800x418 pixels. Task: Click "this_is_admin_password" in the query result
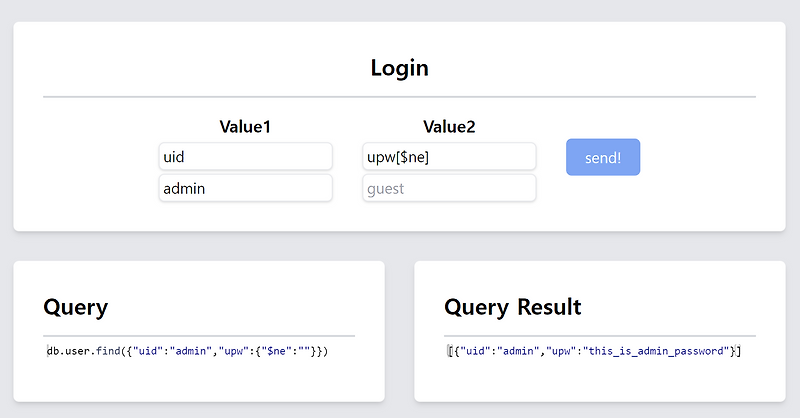(x=657, y=351)
